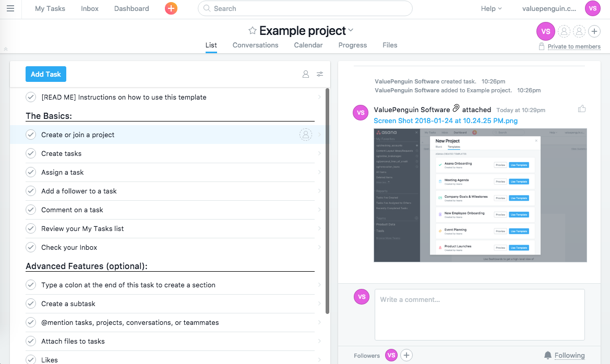Mark the READ ME instructions task complete
The height and width of the screenshot is (364, 610).
(31, 97)
